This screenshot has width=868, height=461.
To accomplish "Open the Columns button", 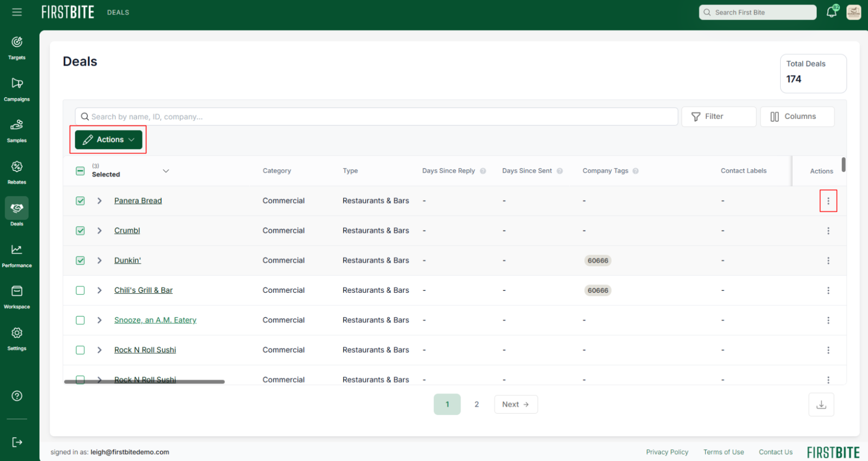I will pos(797,116).
